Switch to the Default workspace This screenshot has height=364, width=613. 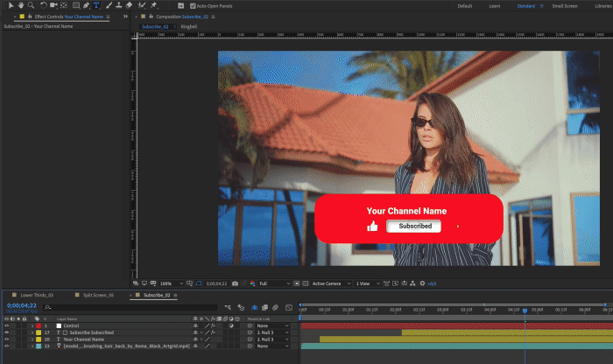[464, 6]
